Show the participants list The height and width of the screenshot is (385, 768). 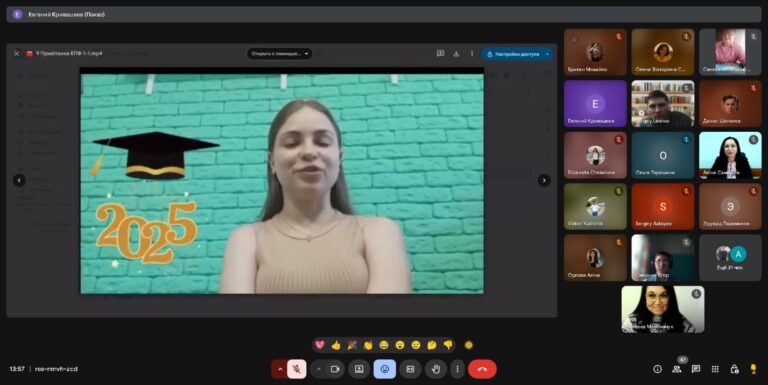[x=676, y=369]
